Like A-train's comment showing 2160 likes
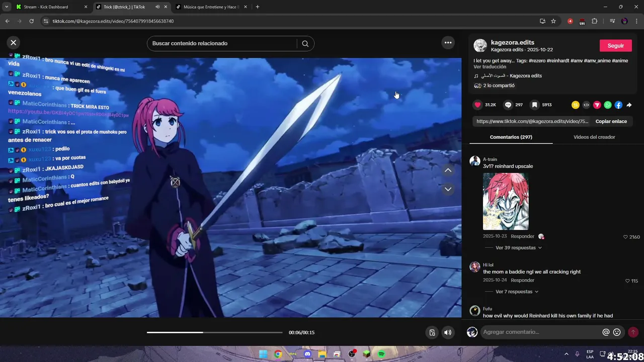This screenshot has height=362, width=644. (625, 237)
